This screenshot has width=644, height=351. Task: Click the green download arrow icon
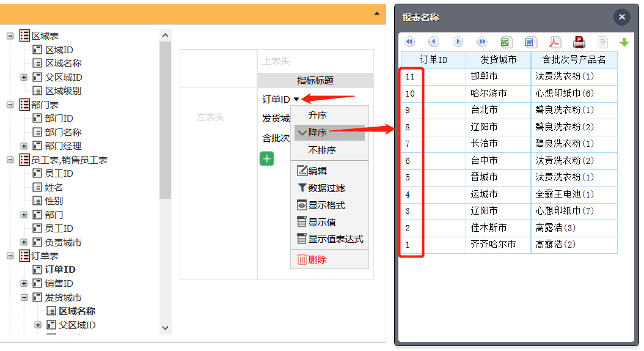coord(624,42)
